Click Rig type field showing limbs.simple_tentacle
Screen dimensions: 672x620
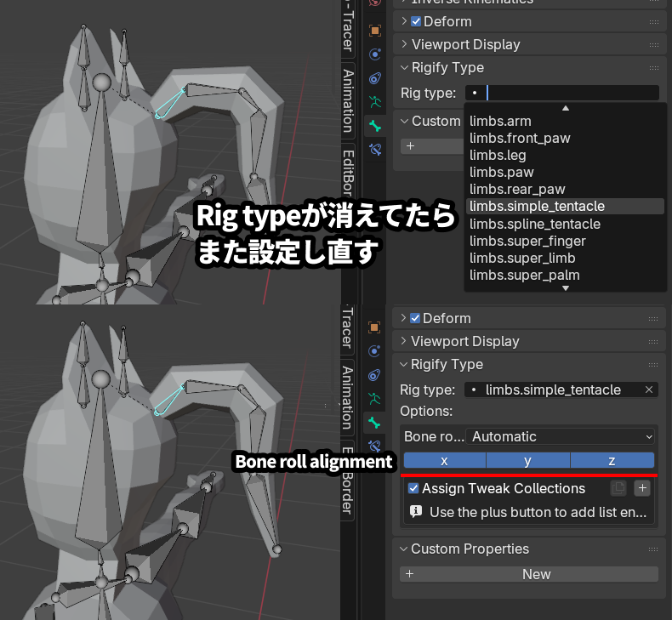(561, 390)
